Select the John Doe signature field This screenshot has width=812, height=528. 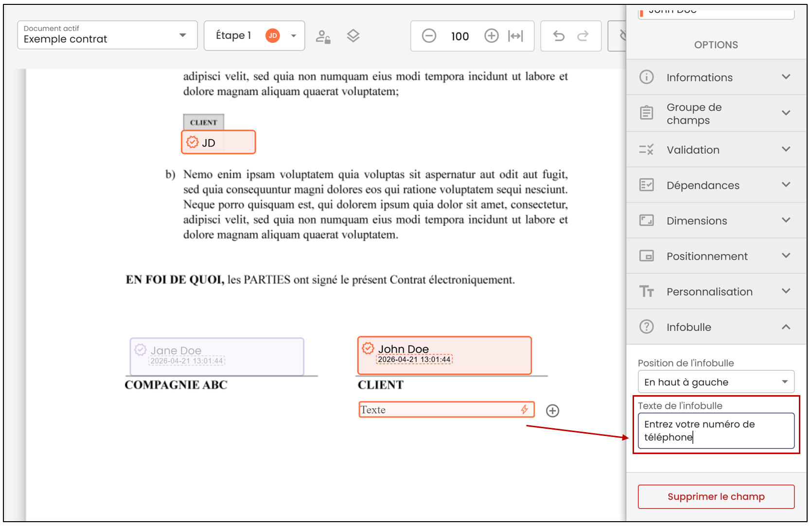(444, 355)
